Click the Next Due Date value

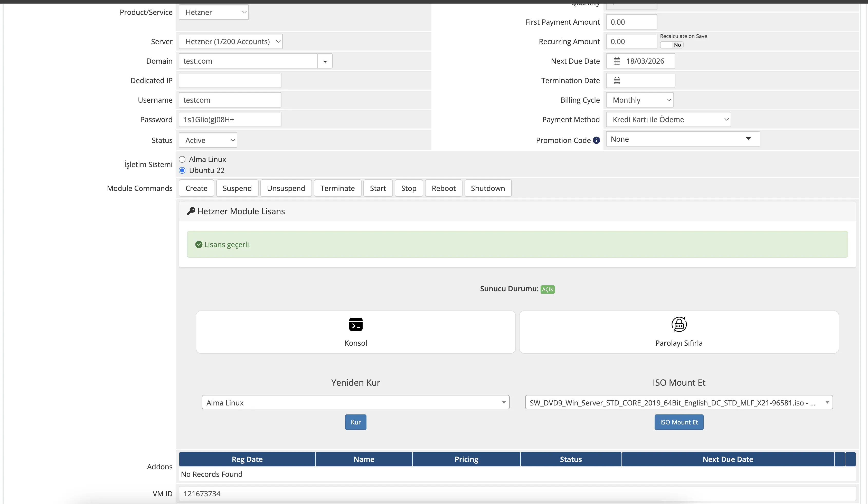pos(645,61)
